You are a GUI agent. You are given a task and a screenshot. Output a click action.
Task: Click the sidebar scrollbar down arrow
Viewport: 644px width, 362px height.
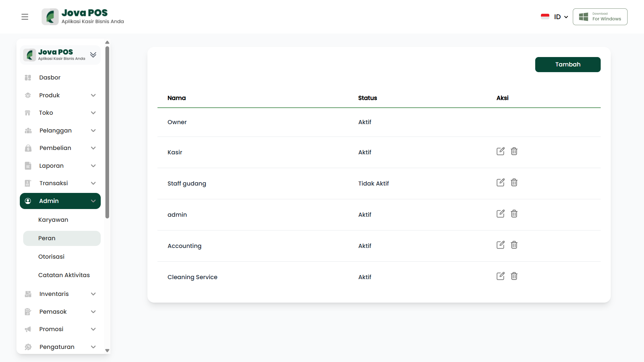[x=107, y=351]
